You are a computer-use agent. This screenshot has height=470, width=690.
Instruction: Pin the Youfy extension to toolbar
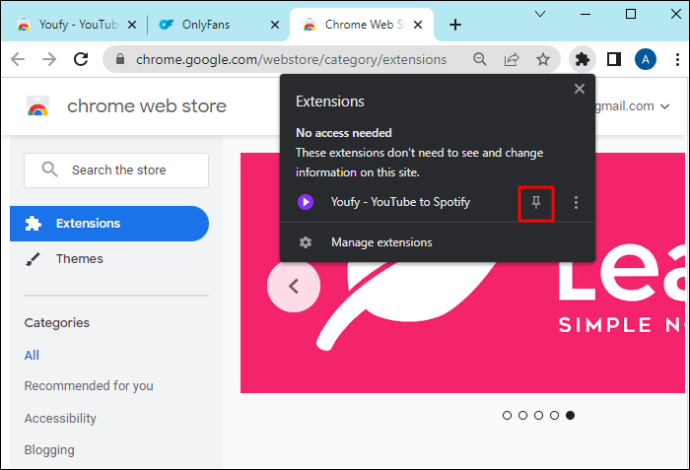[x=536, y=202]
